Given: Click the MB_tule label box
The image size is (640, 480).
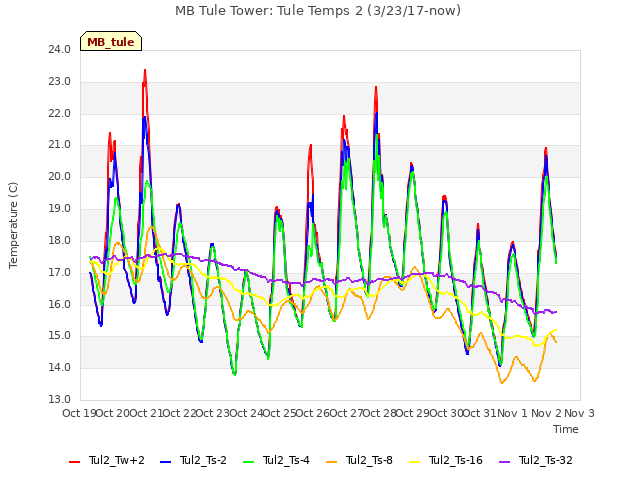Looking at the screenshot, I should 111,41.
